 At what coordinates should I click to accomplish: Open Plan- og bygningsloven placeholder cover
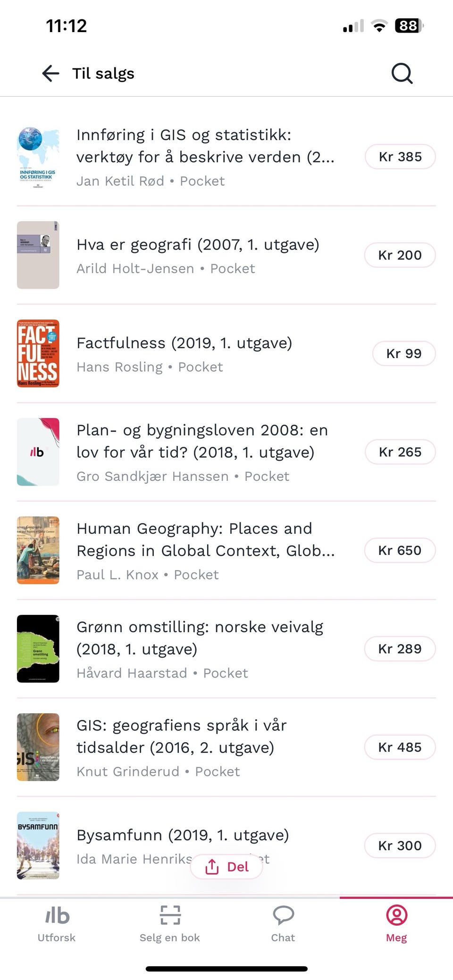click(x=38, y=452)
